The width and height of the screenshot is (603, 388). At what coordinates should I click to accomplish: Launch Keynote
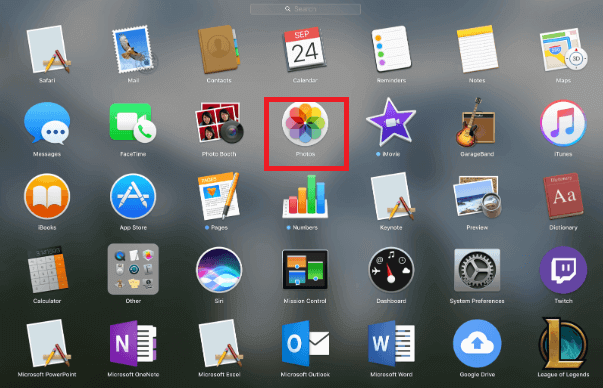coord(392,196)
